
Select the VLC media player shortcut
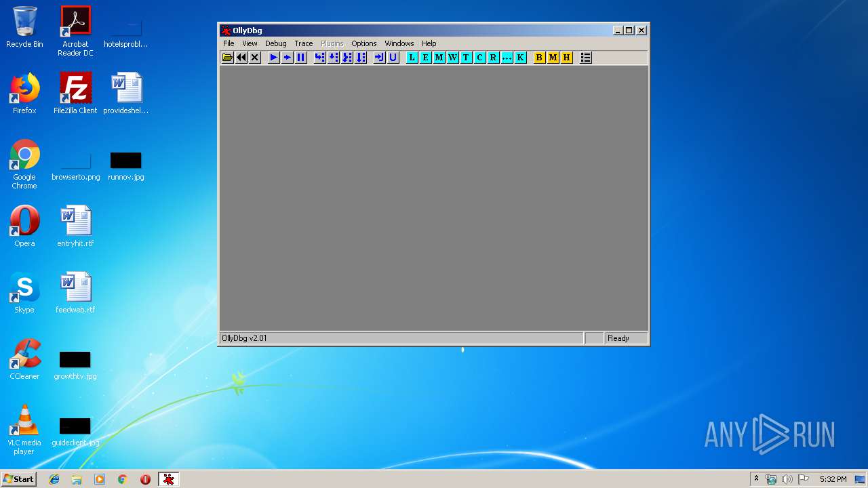click(x=24, y=430)
